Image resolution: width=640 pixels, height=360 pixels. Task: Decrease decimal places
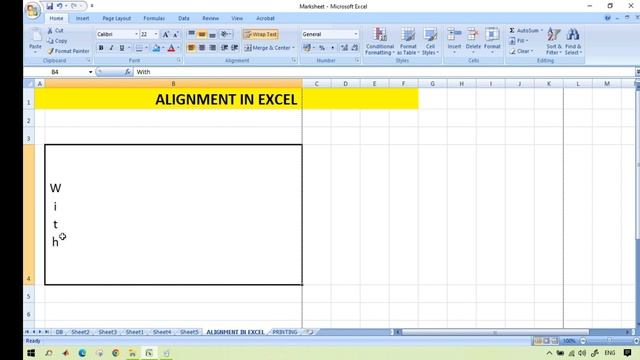(x=354, y=48)
